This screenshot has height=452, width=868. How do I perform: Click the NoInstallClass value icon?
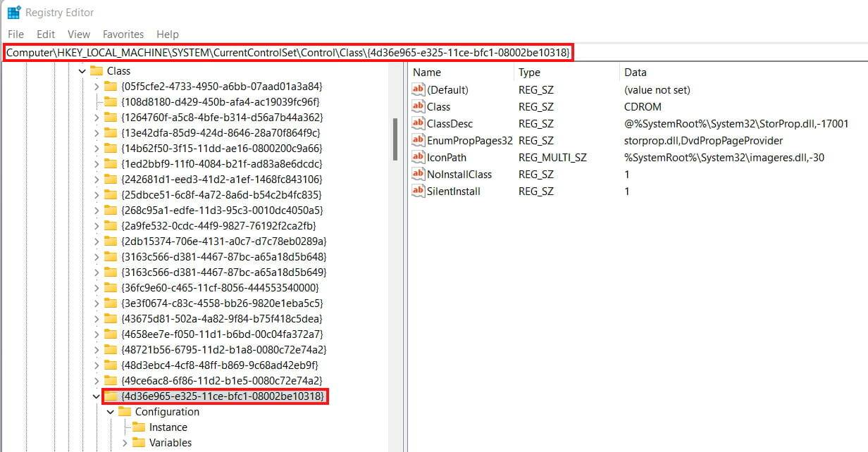point(419,175)
